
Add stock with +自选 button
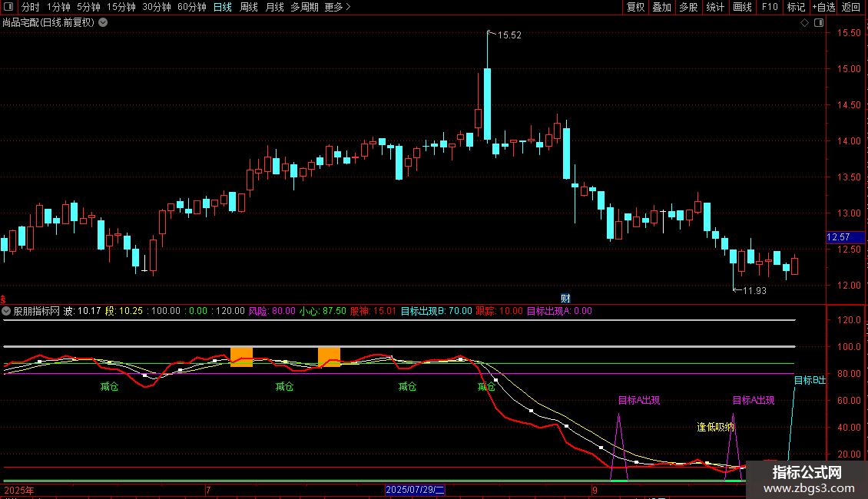pyautogui.click(x=823, y=7)
